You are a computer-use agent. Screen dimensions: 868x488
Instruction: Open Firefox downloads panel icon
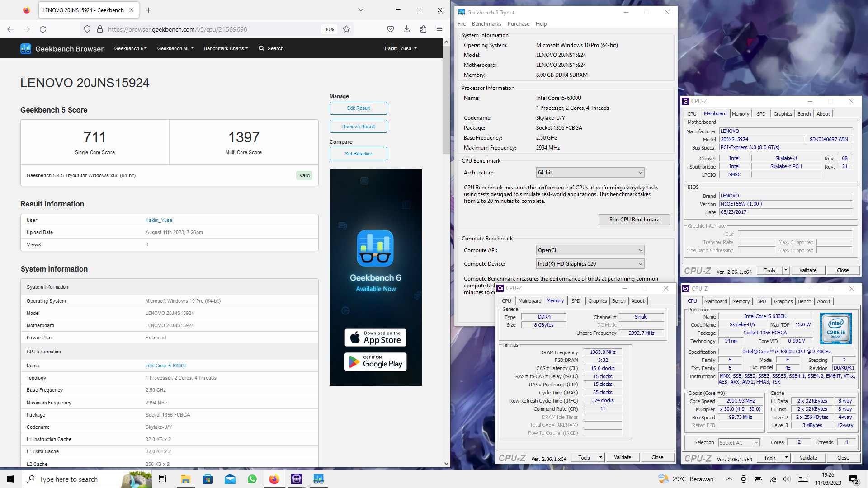click(x=407, y=29)
